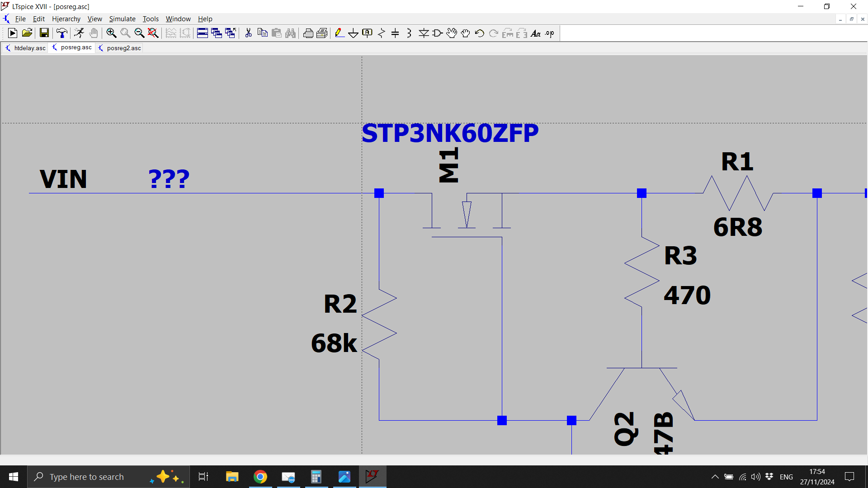Switch to the posreg.asc tab
Image resolution: width=868 pixels, height=488 pixels.
point(72,47)
